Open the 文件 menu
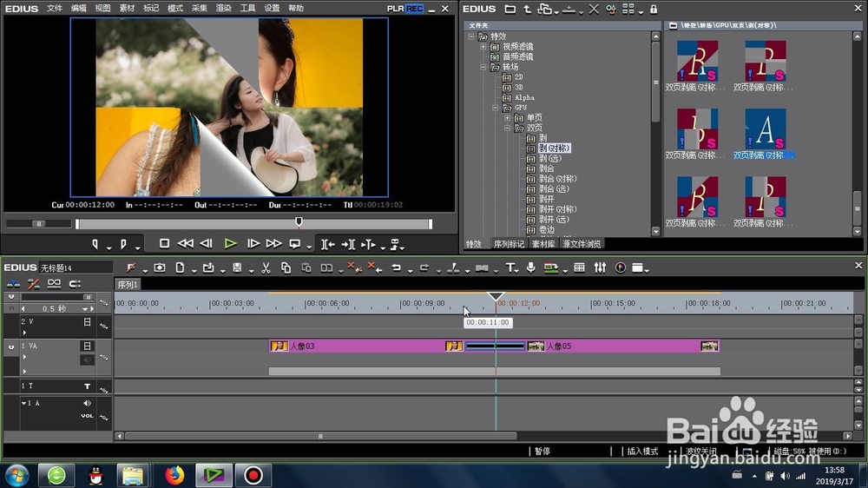868x488 pixels. [x=54, y=9]
